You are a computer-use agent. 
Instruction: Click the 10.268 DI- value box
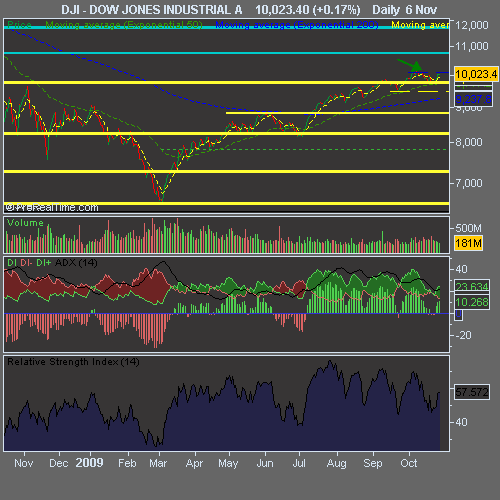(x=472, y=302)
